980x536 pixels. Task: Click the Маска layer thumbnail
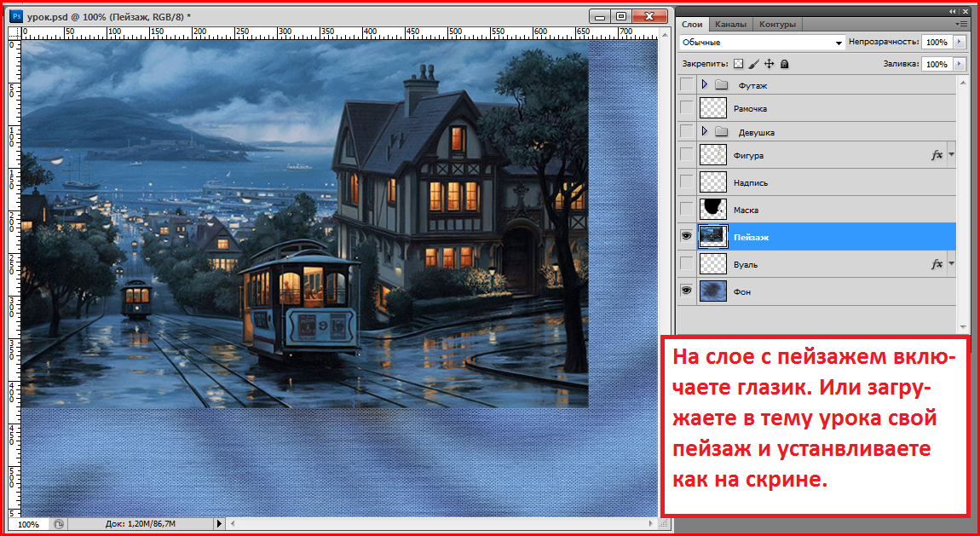click(713, 210)
